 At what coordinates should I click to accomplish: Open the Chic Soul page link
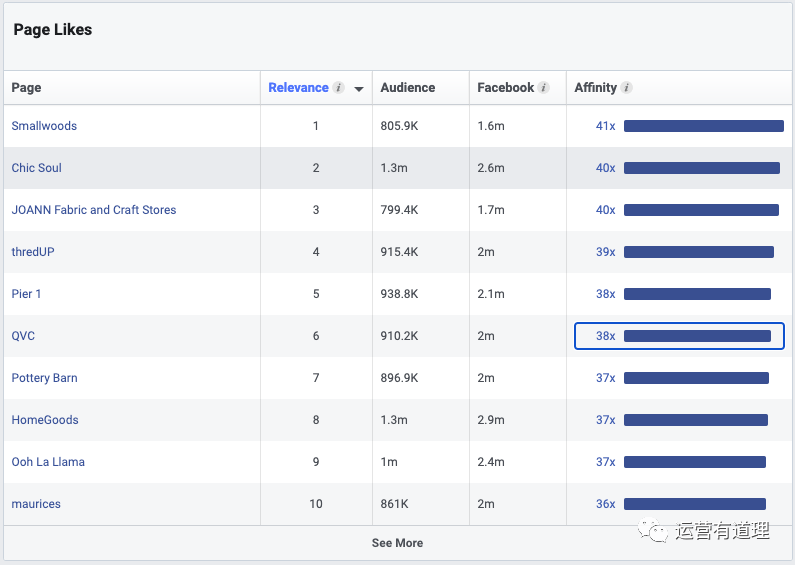pos(37,168)
